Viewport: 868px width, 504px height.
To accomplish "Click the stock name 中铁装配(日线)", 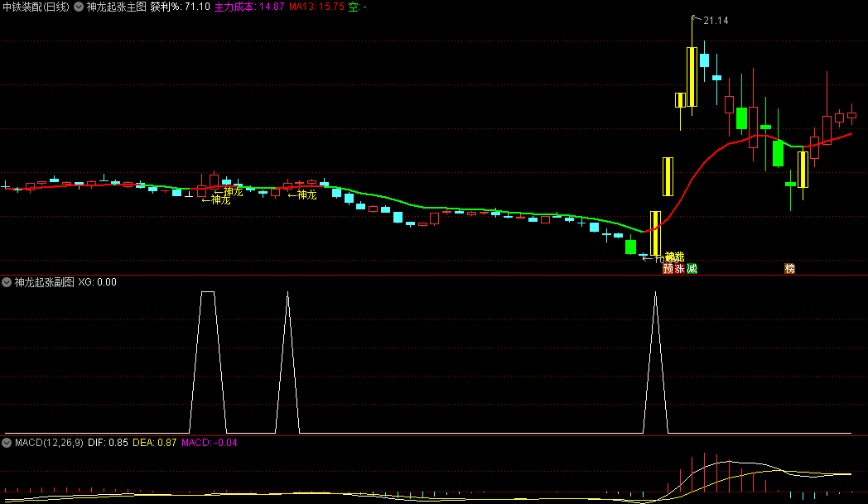I will tap(36, 7).
